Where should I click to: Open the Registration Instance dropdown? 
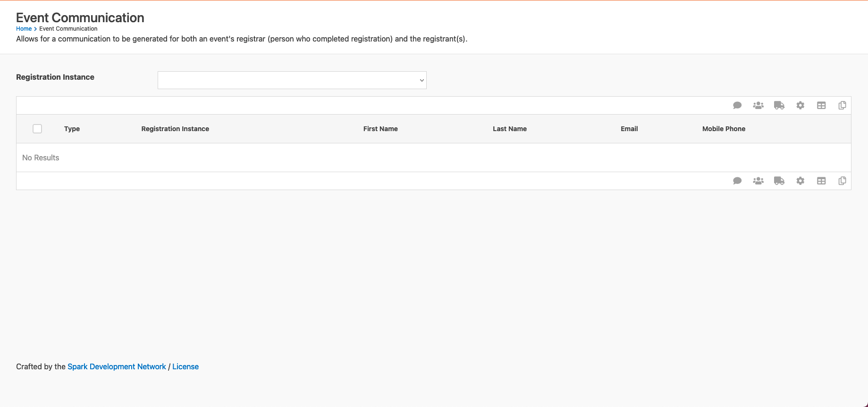pos(292,80)
